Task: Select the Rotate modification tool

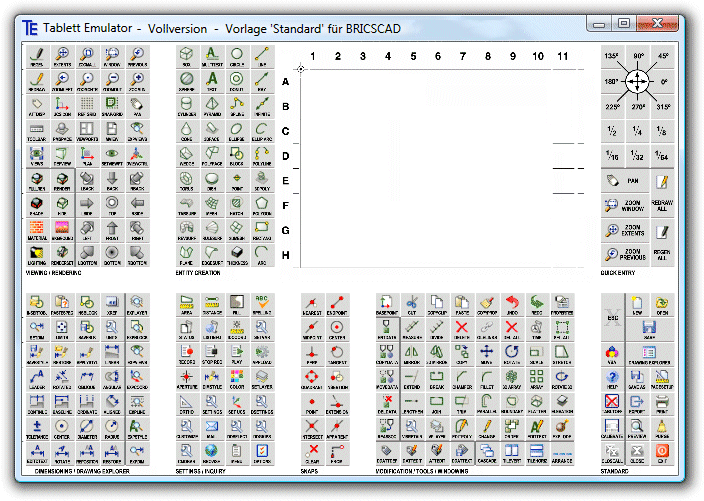Action: [512, 355]
